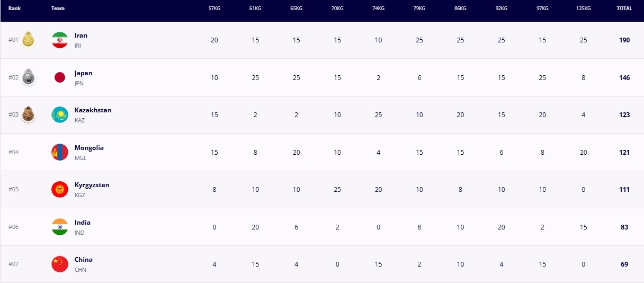Viewport: 644px width, 283px height.
Task: Click the Japan flag icon
Action: (60, 78)
